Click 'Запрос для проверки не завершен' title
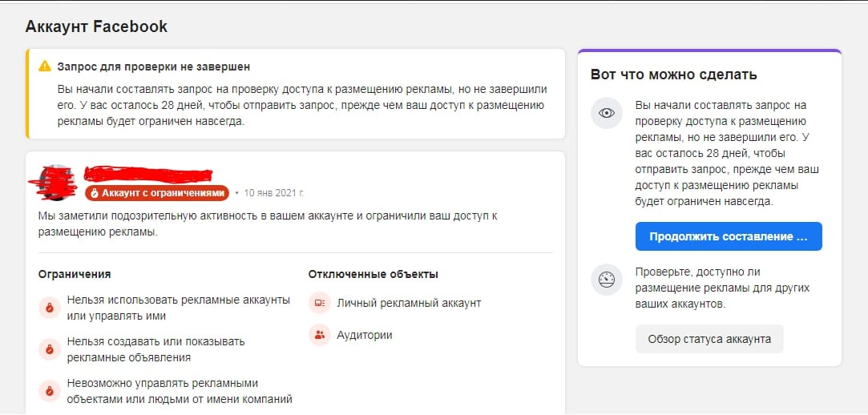This screenshot has height=415, width=868. coord(154,67)
